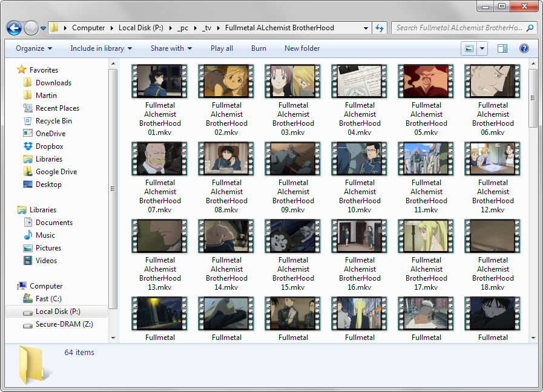The width and height of the screenshot is (543, 392).
Task: Select Fullmetal Alchemist BrotherHood 13.mkv thumbnail
Action: (159, 236)
